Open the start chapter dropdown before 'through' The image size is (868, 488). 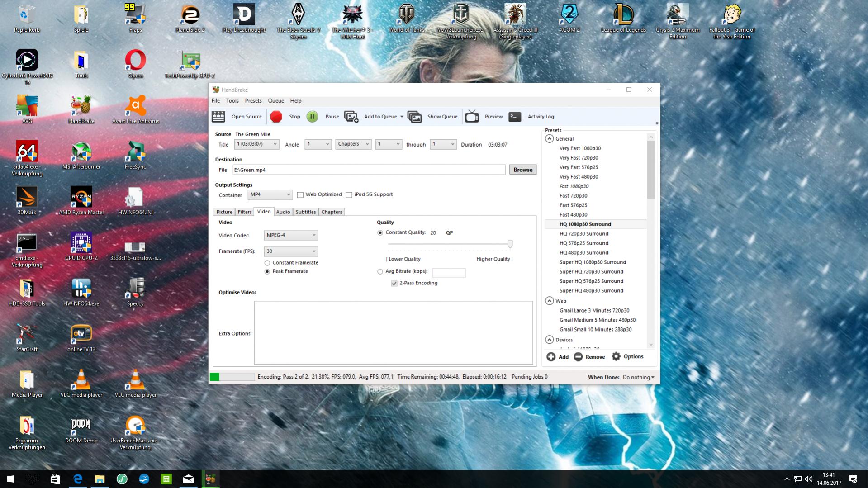point(389,144)
